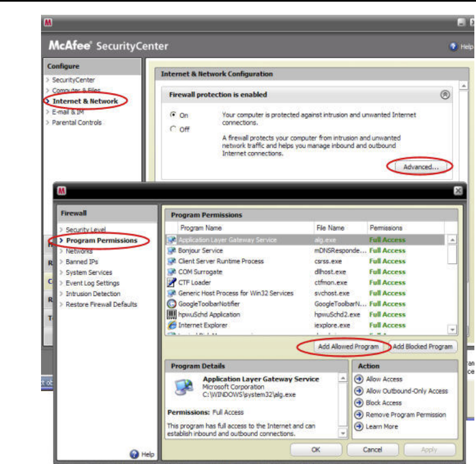Open E-mail & IM in Configure list
Screen dimensions: 476x464
(68, 112)
